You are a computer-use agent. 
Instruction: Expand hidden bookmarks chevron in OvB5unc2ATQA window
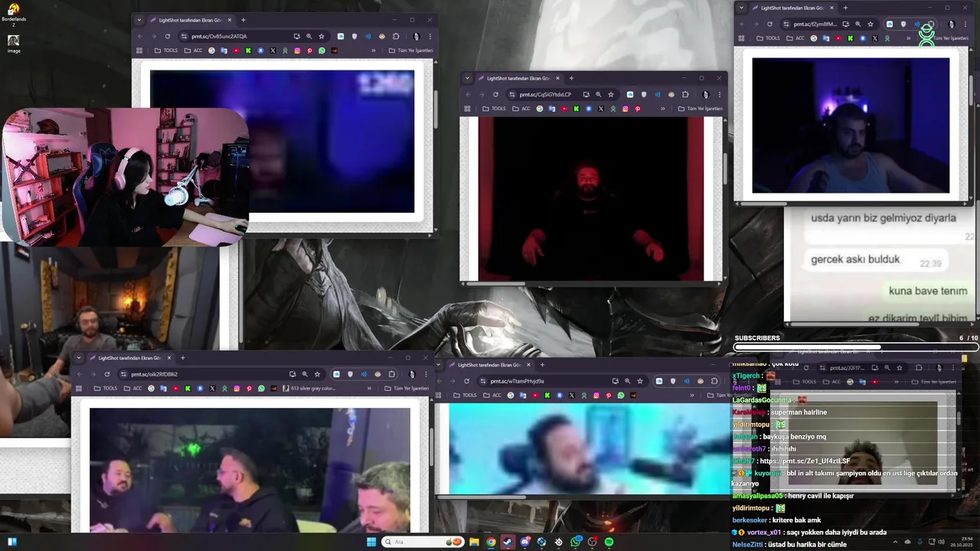coord(373,51)
